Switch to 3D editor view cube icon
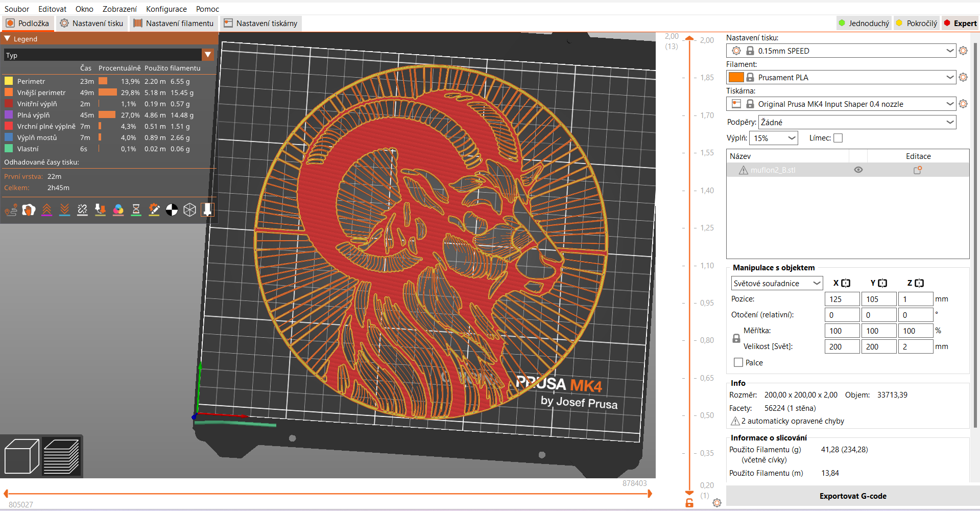This screenshot has height=511, width=980. point(22,456)
